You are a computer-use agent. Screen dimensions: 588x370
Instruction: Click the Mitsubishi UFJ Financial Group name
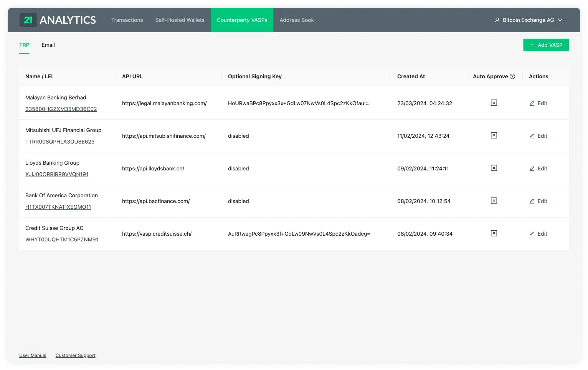click(x=63, y=130)
